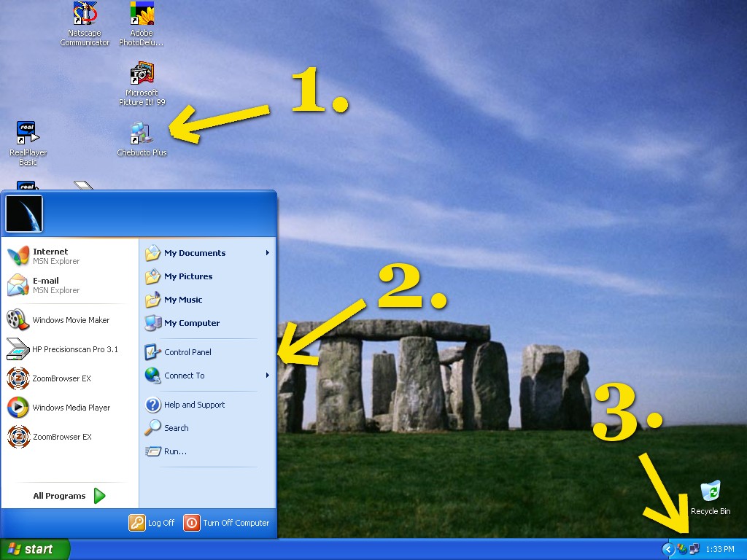Viewport: 747px width, 560px height.
Task: Click the green start button
Action: (x=34, y=549)
